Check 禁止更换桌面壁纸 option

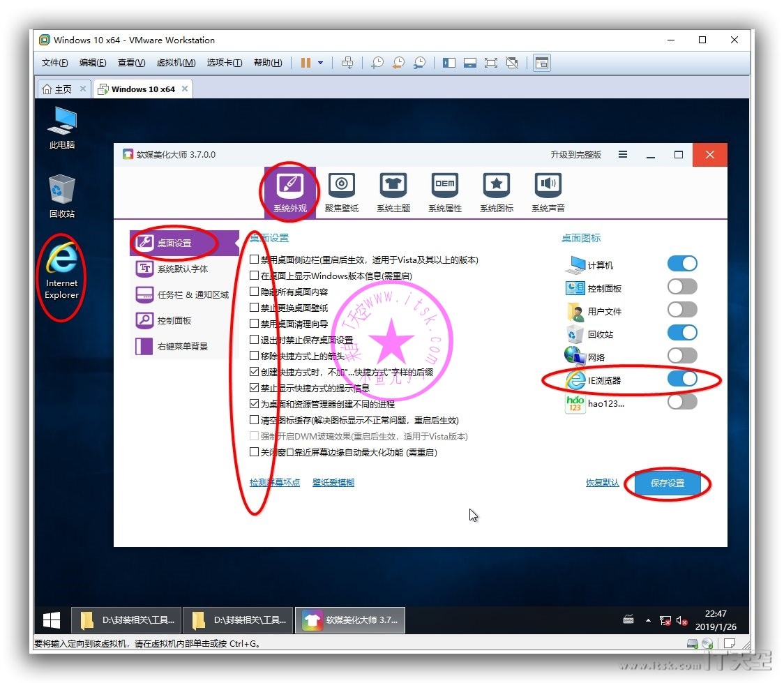[254, 308]
